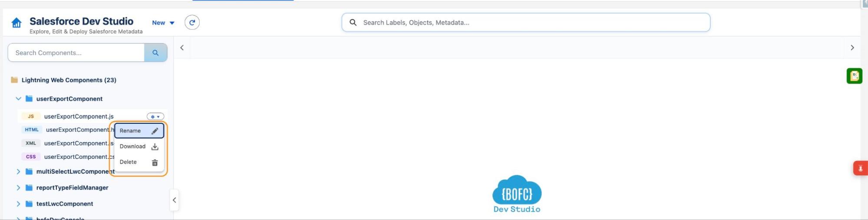Click the red icon on right edge
This screenshot has width=868, height=220.
[860, 168]
